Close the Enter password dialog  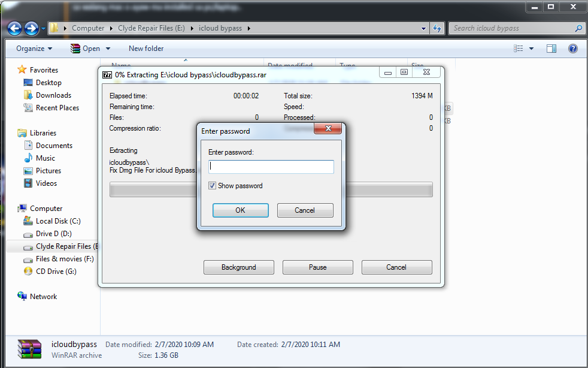point(328,128)
